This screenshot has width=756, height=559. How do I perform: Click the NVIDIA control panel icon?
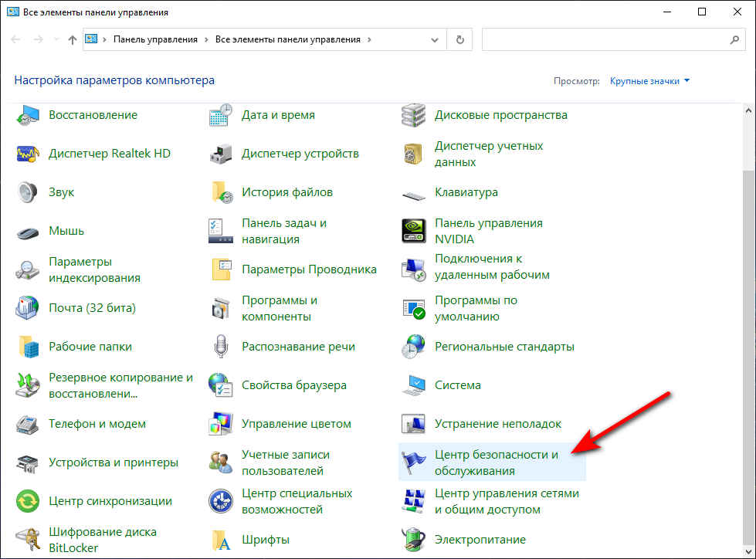point(414,231)
